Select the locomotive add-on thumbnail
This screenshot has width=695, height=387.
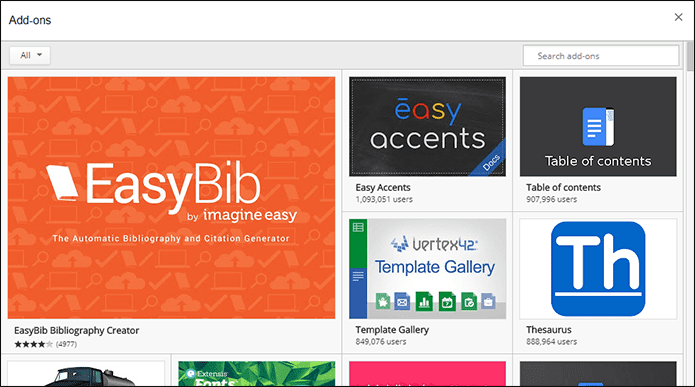click(86, 374)
